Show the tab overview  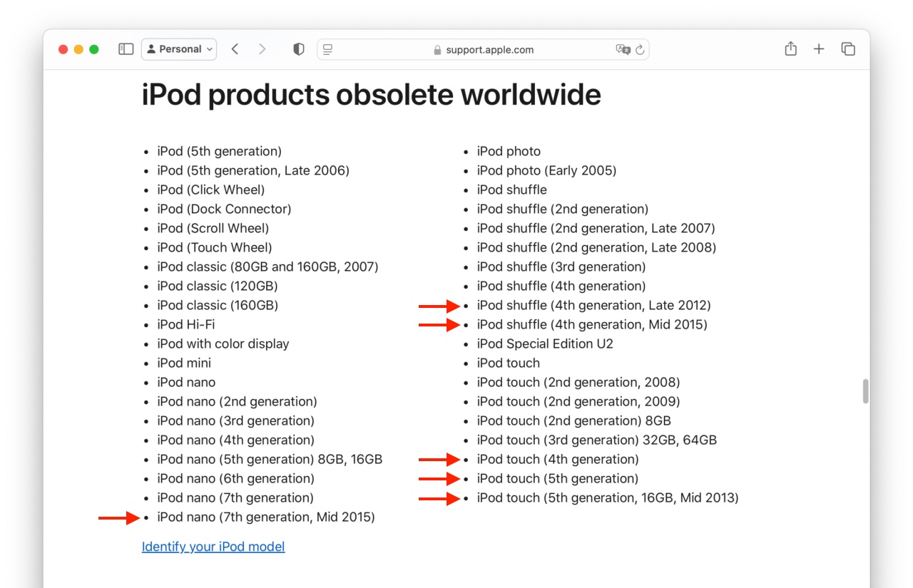coord(848,49)
